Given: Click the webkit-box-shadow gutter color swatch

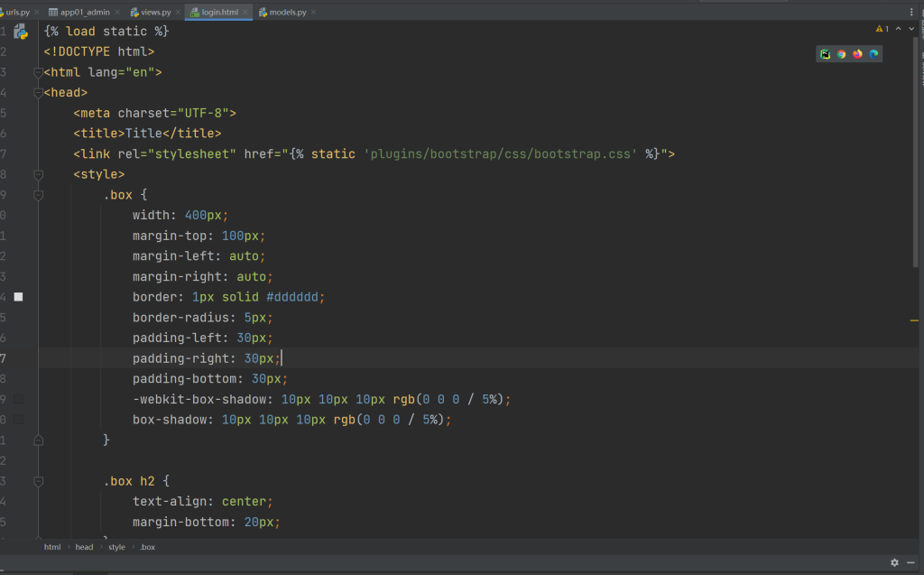Looking at the screenshot, I should [x=18, y=399].
